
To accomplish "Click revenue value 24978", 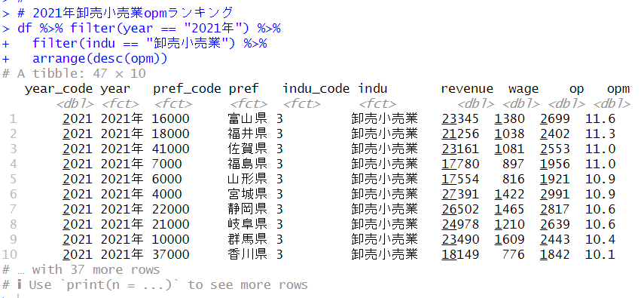I will click(460, 224).
